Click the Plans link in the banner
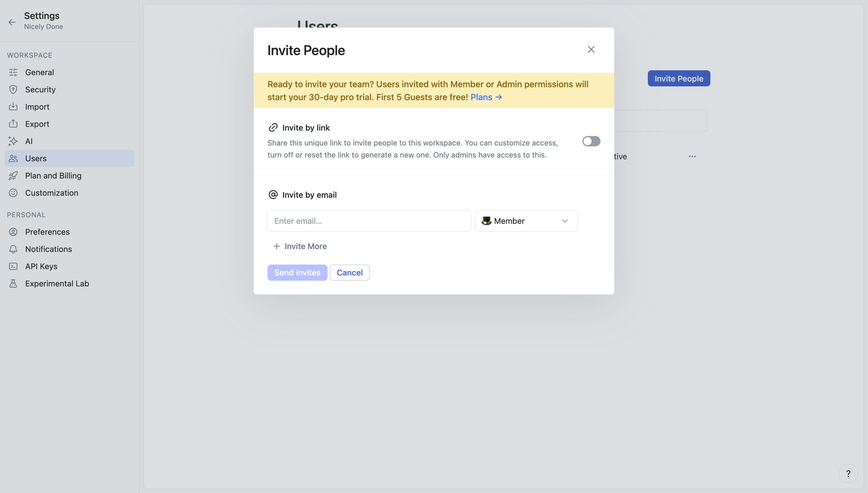Viewport: 868px width, 493px height. click(x=481, y=97)
